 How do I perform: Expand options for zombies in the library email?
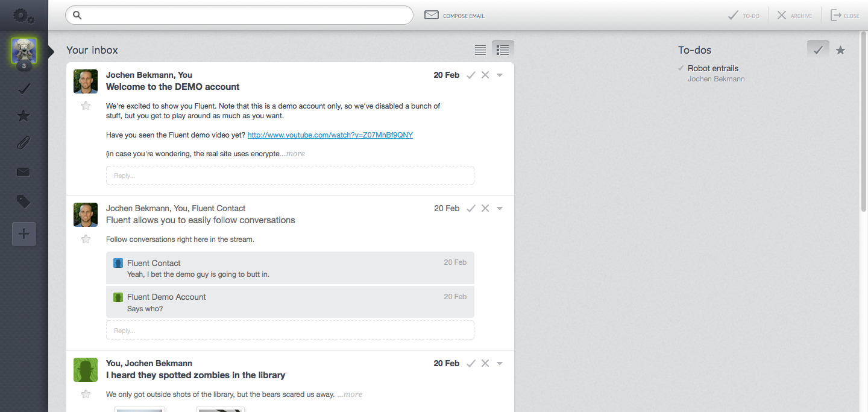pyautogui.click(x=500, y=364)
